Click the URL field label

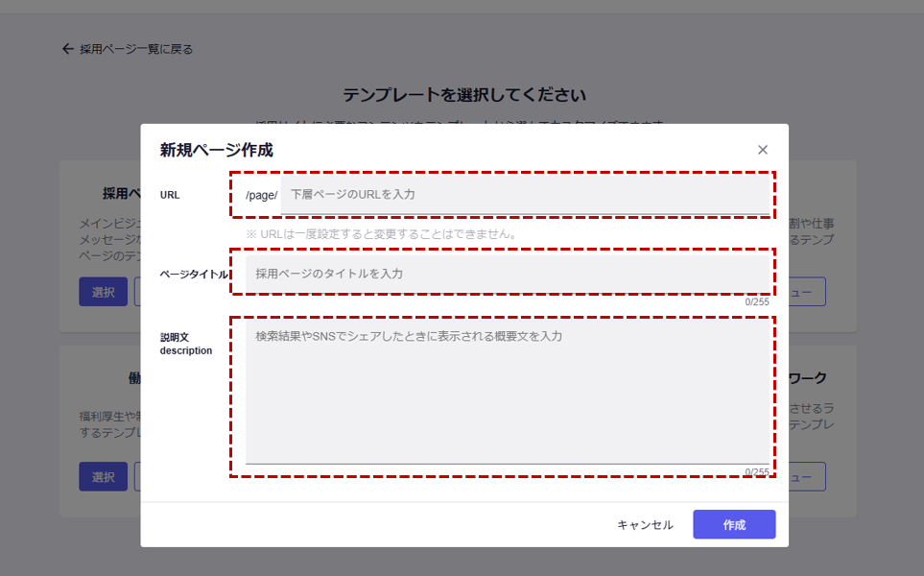(x=170, y=195)
